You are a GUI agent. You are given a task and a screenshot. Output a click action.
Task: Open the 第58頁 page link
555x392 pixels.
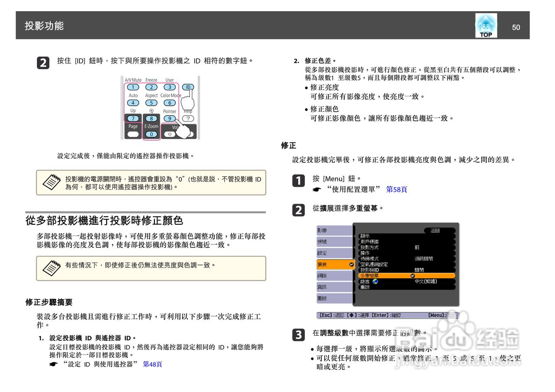pyautogui.click(x=397, y=189)
